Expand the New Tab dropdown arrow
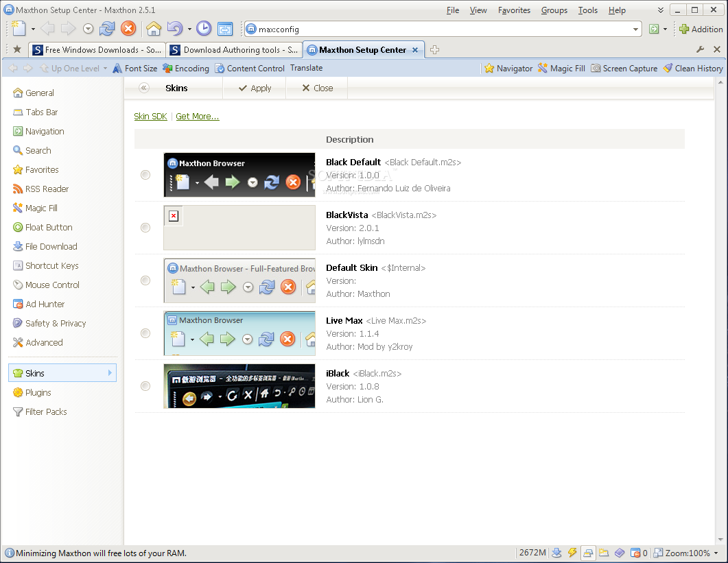This screenshot has height=563, width=728. coord(33,29)
